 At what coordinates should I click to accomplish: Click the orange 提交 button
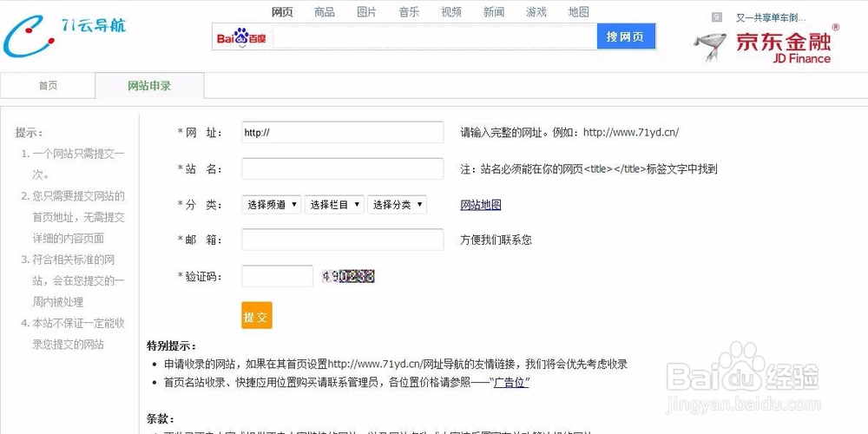257,316
